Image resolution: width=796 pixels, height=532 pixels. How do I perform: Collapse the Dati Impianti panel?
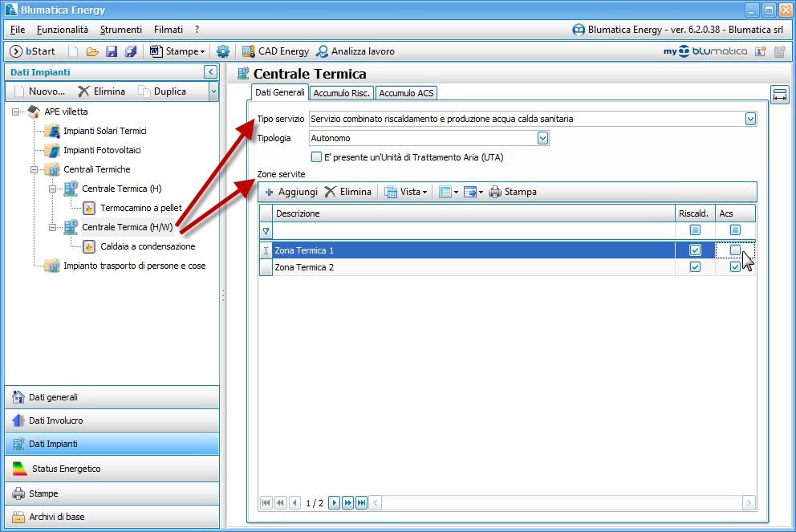211,72
